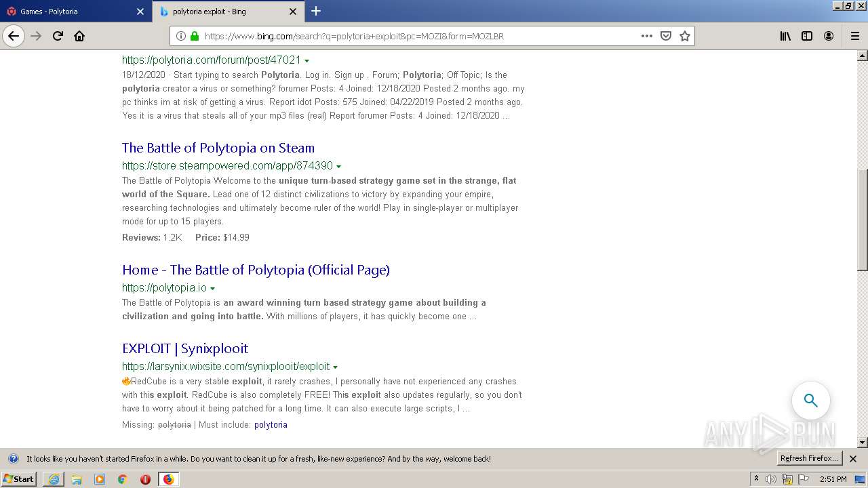Click the polytopia.io URL
The width and height of the screenshot is (868, 488).
point(164,288)
